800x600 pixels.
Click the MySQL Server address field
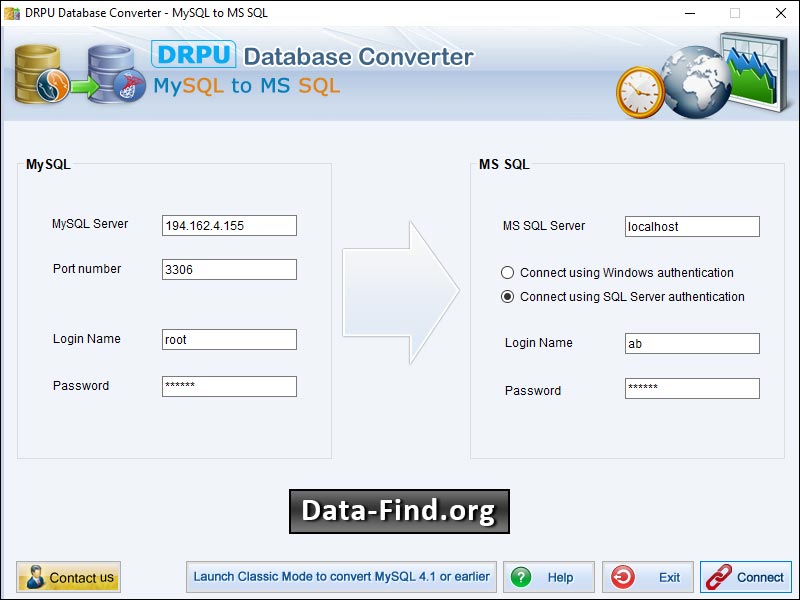(x=228, y=225)
